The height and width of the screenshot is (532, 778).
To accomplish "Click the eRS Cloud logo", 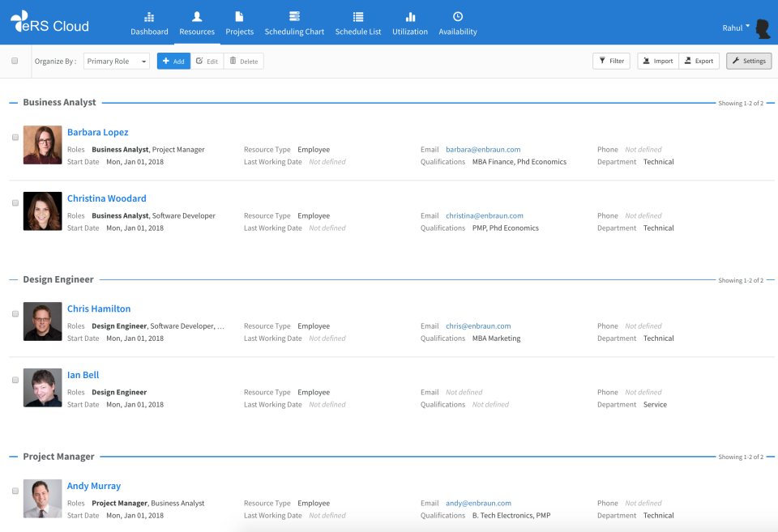I will click(49, 22).
